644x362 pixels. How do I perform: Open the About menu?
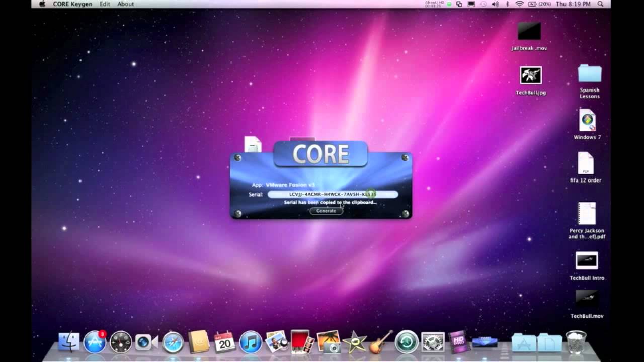[125, 4]
